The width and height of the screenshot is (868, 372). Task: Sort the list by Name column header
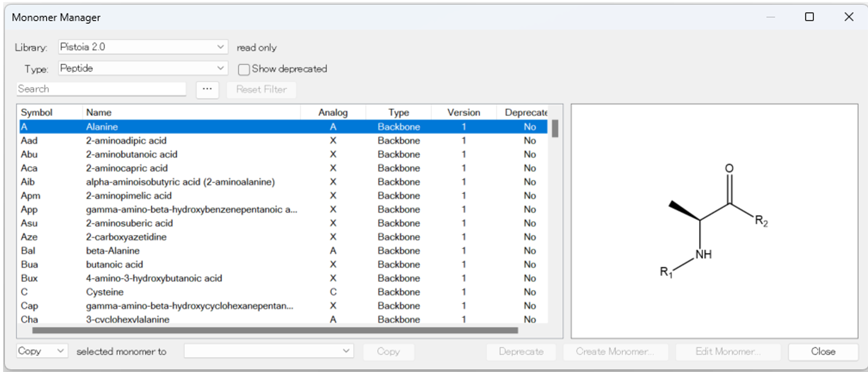point(99,113)
